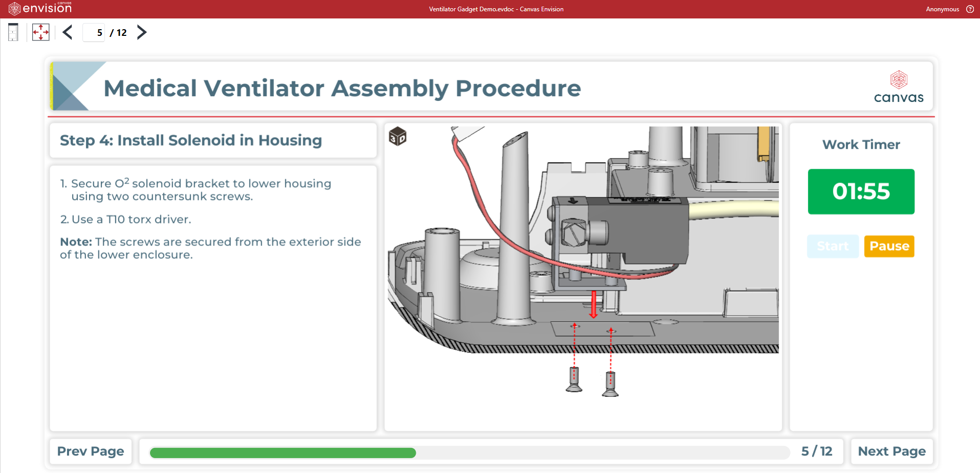
Task: Advance with the right chevron arrow
Action: coord(142,32)
